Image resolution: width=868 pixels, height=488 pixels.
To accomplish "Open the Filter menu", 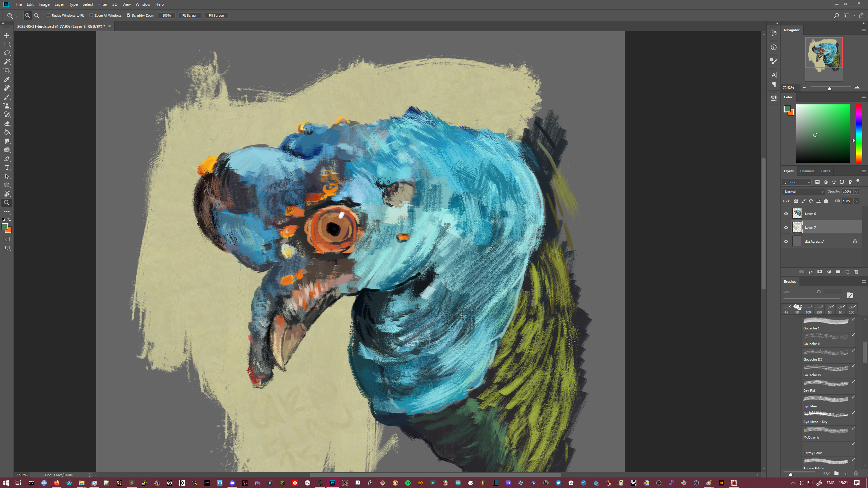I will [102, 4].
